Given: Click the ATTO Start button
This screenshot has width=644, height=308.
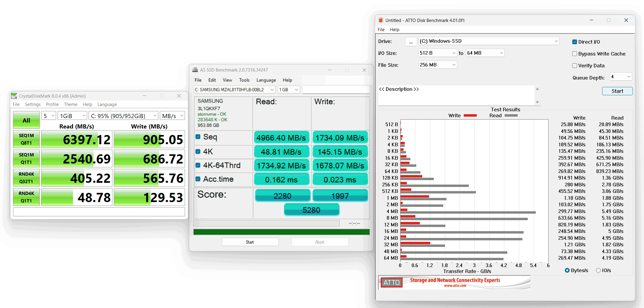Looking at the screenshot, I should pos(617,91).
